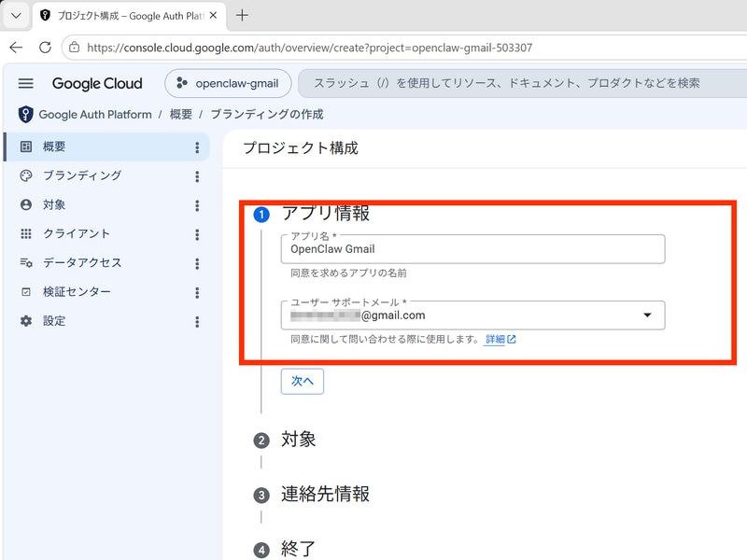Click the address bar URL

(x=310, y=48)
